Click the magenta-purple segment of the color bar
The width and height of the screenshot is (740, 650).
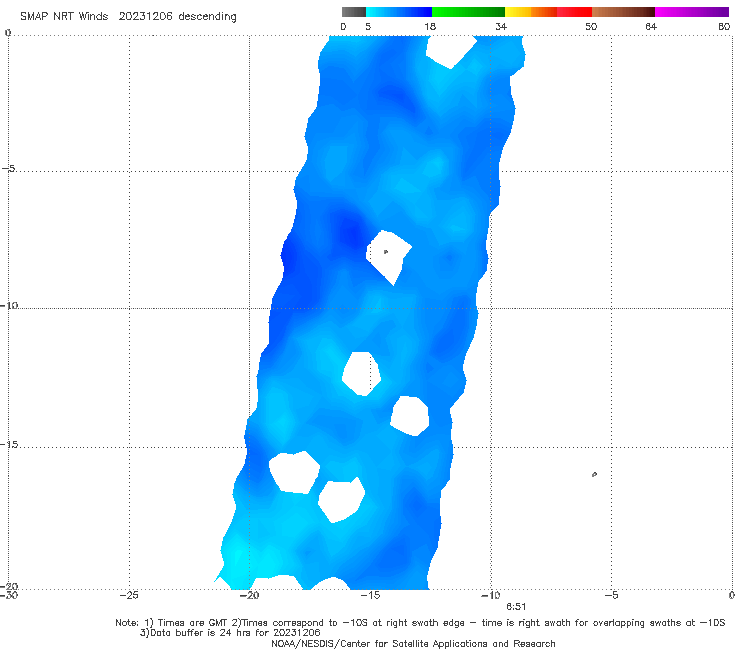(x=692, y=12)
